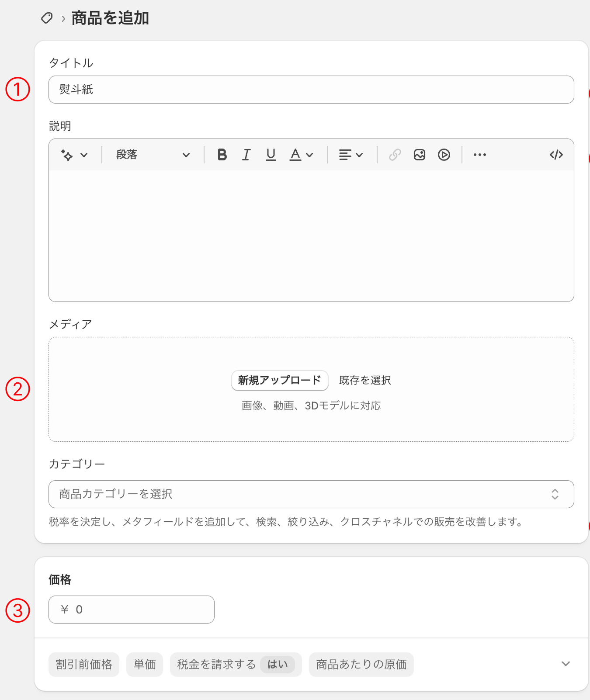The width and height of the screenshot is (590, 700).
Task: Click the insert link icon
Action: coord(395,155)
